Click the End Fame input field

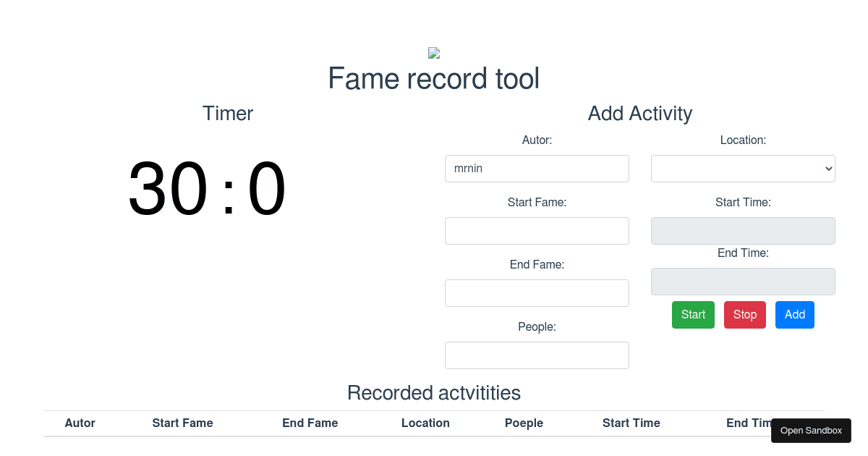[x=537, y=292]
